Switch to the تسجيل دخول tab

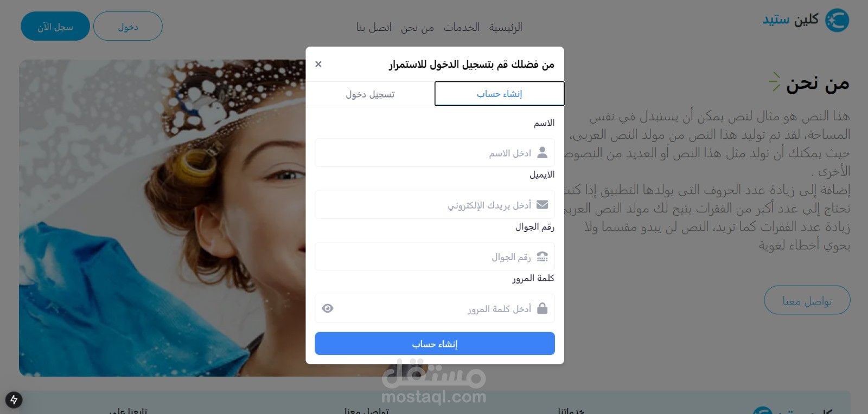[x=370, y=94]
